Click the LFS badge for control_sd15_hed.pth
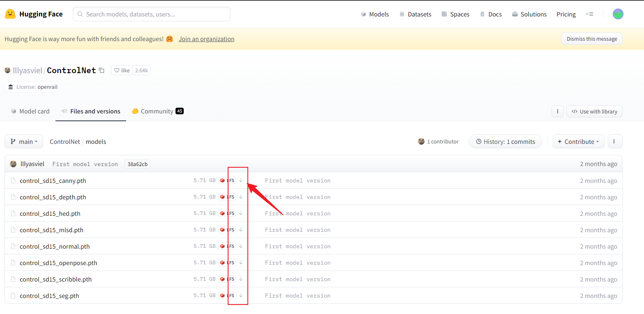644x314 pixels. tap(227, 213)
